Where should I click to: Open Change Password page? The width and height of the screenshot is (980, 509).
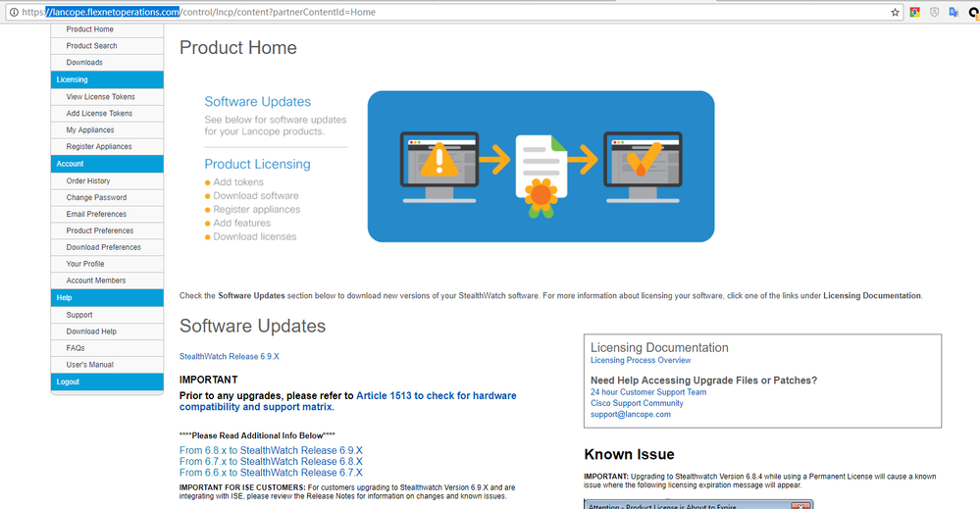tap(107, 197)
